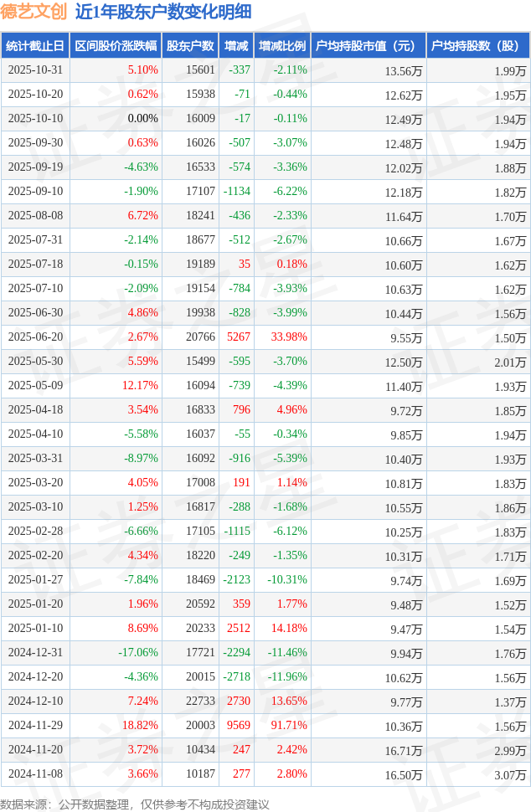Select the 区间股价涨跌幅 column header
The width and height of the screenshot is (531, 812).
pos(115,46)
